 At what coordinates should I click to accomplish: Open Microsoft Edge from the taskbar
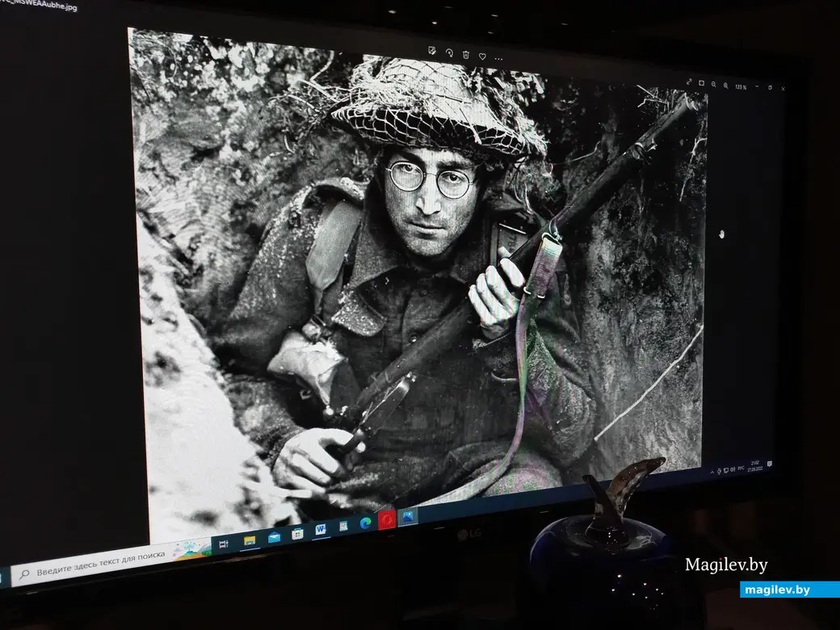tap(365, 523)
